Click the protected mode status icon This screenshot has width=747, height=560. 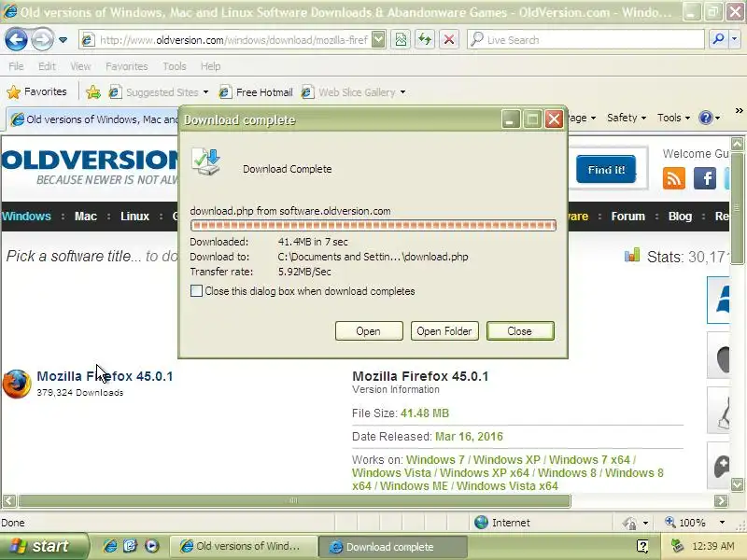(629, 523)
